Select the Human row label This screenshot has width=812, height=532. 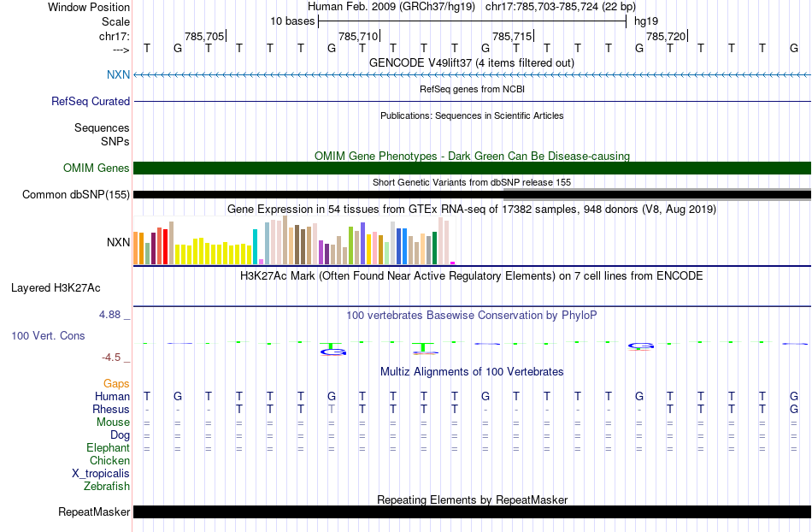pos(112,396)
